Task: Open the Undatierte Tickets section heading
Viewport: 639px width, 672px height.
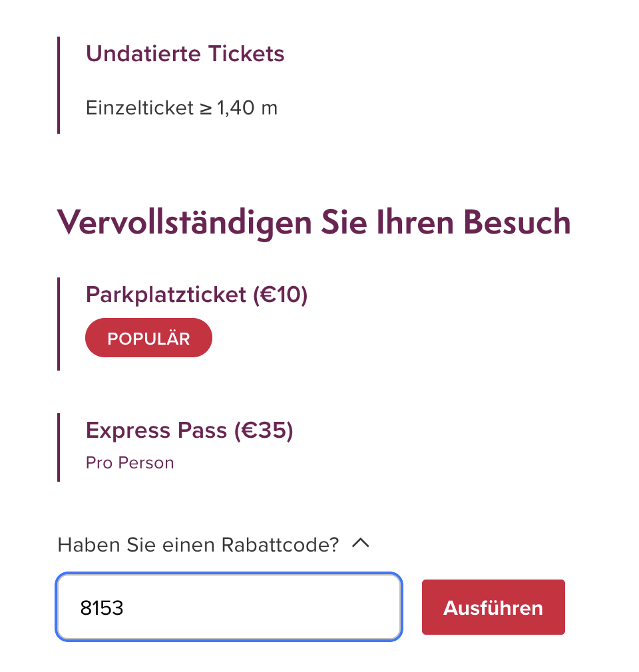Action: coord(185,54)
